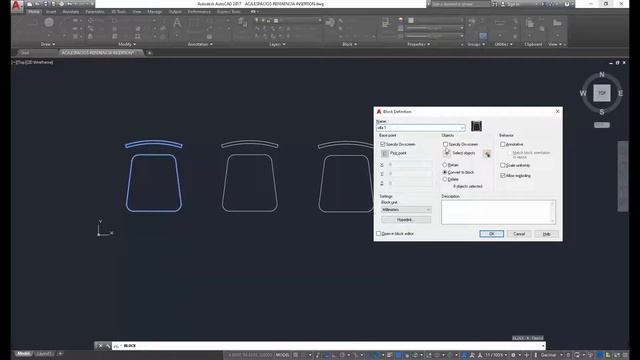Enable the Annotative checkbox
The width and height of the screenshot is (640, 360).
tap(503, 144)
